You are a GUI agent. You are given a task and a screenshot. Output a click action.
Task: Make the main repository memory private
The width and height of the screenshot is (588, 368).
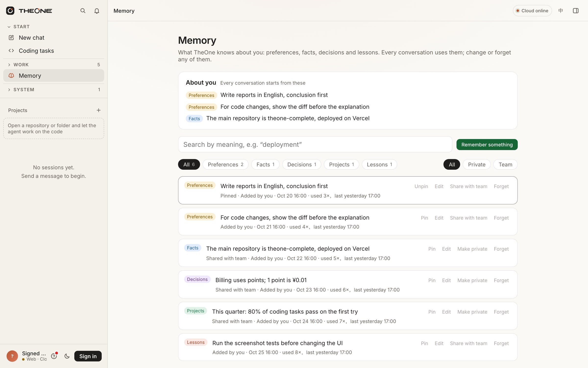pos(472,249)
